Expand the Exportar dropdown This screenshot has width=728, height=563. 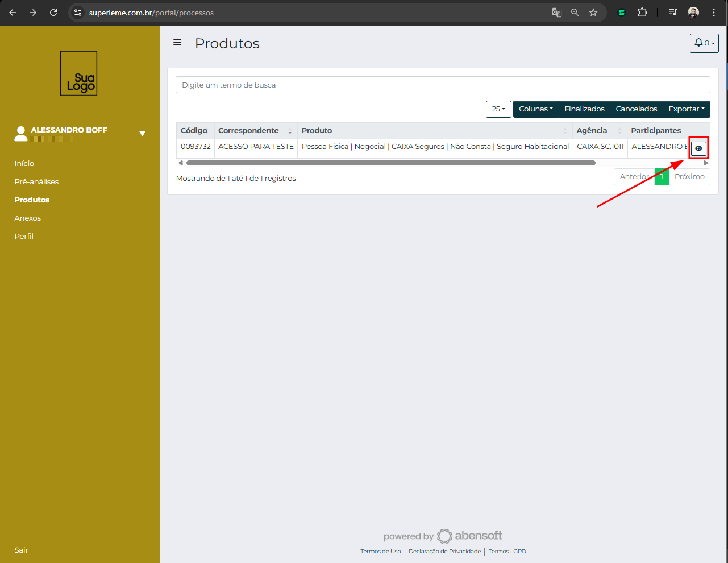pos(686,109)
